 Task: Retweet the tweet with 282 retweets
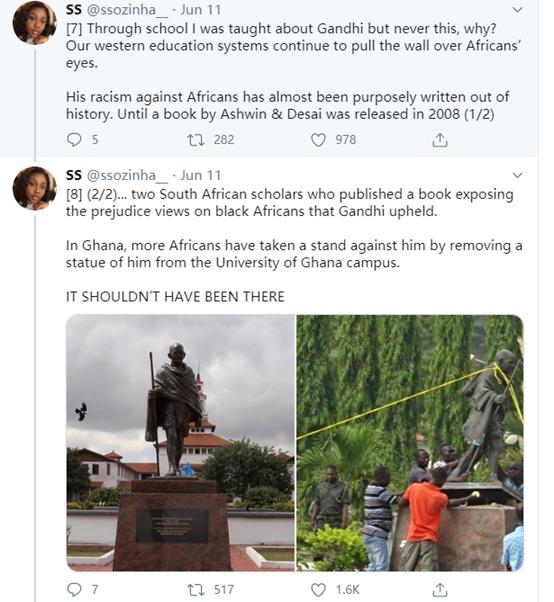point(195,140)
